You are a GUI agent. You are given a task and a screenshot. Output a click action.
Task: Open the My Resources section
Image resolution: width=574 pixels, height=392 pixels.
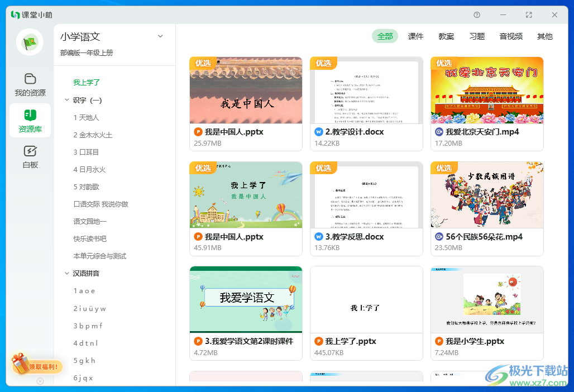tap(30, 84)
